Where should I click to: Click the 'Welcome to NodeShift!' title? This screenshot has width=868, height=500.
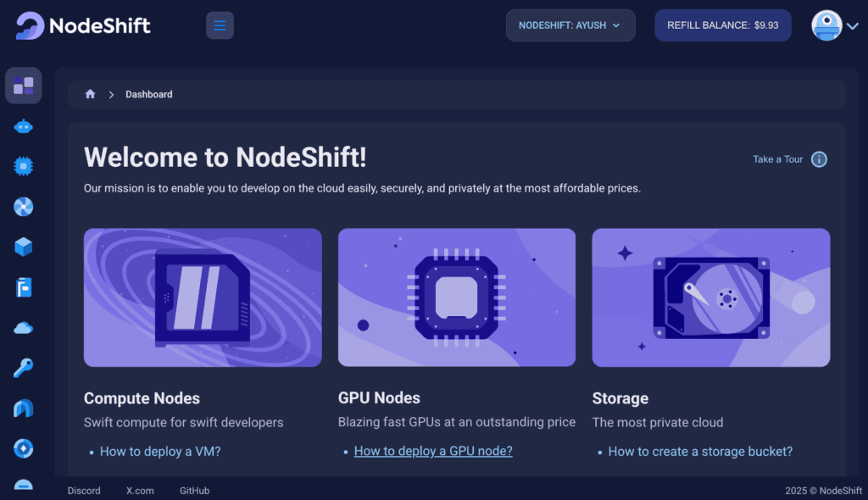[225, 158]
